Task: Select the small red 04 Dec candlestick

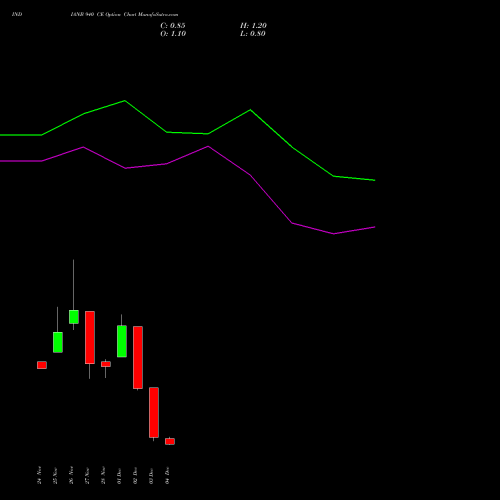Action: point(170,441)
